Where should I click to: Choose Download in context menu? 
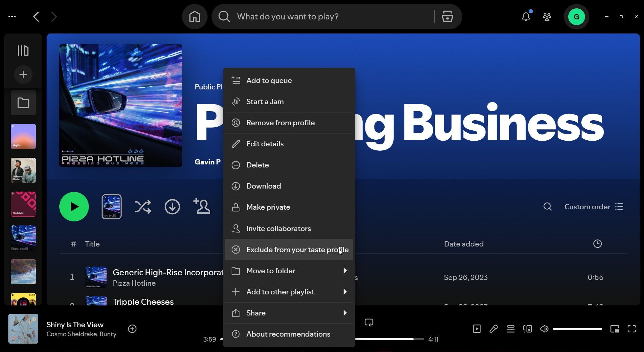(289, 186)
